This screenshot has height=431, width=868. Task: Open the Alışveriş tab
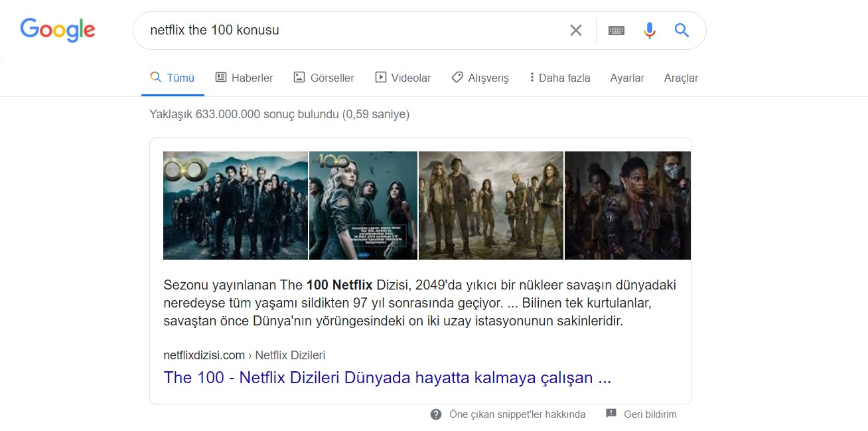pos(480,78)
